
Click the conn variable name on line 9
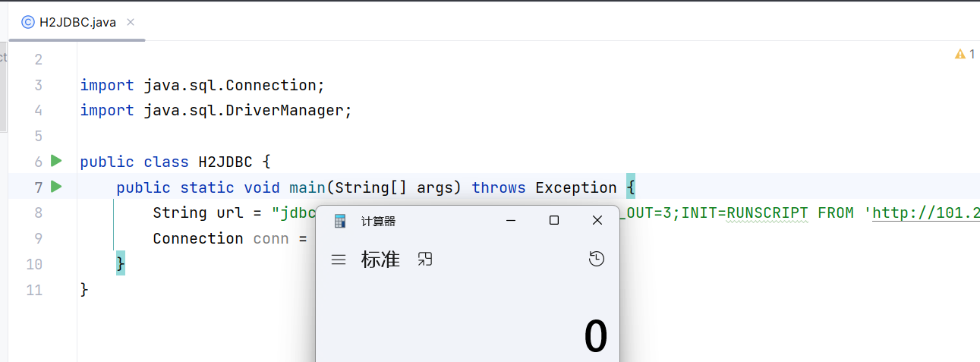tap(271, 238)
